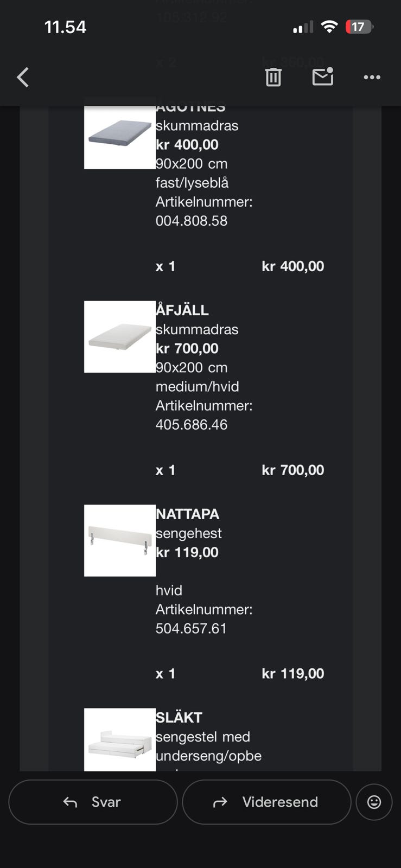Mark email as unread envelope icon
The height and width of the screenshot is (868, 401).
(323, 77)
